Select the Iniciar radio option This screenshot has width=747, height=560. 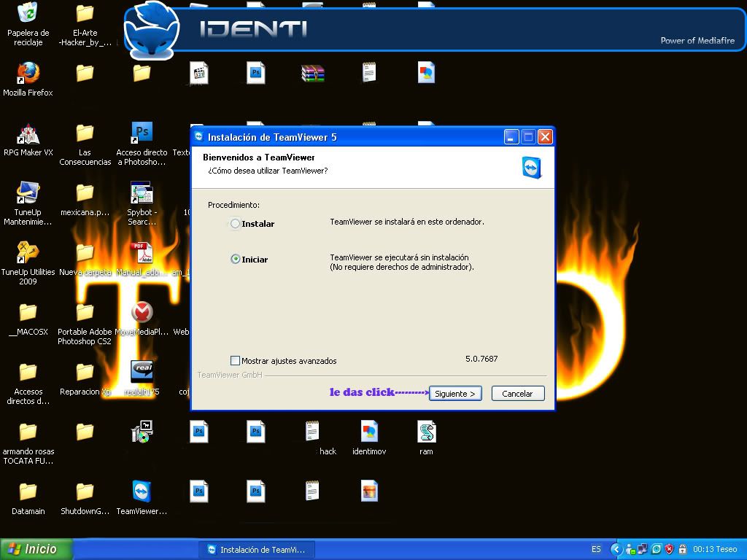235,259
